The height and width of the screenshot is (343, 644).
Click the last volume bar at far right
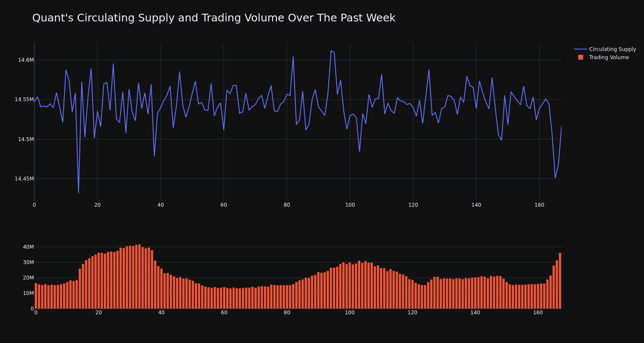pos(560,281)
